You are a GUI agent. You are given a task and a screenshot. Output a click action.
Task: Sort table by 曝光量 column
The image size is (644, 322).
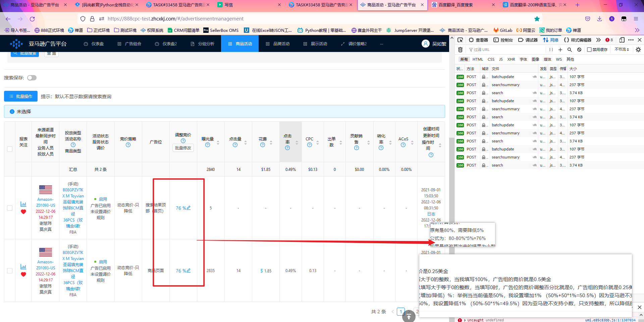[x=218, y=142]
